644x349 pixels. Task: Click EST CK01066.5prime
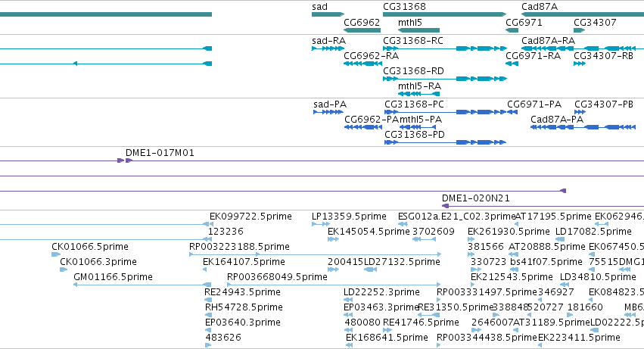click(90, 247)
